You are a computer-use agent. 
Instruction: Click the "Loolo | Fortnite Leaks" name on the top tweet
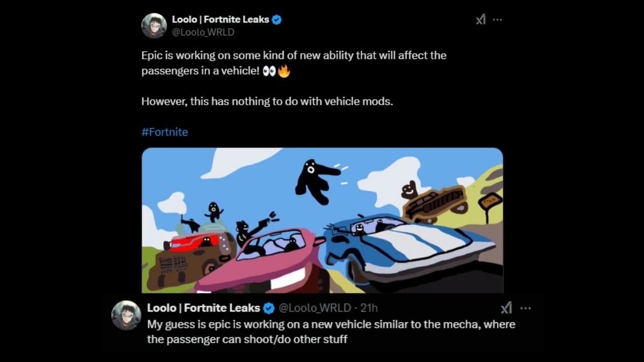pyautogui.click(x=220, y=20)
